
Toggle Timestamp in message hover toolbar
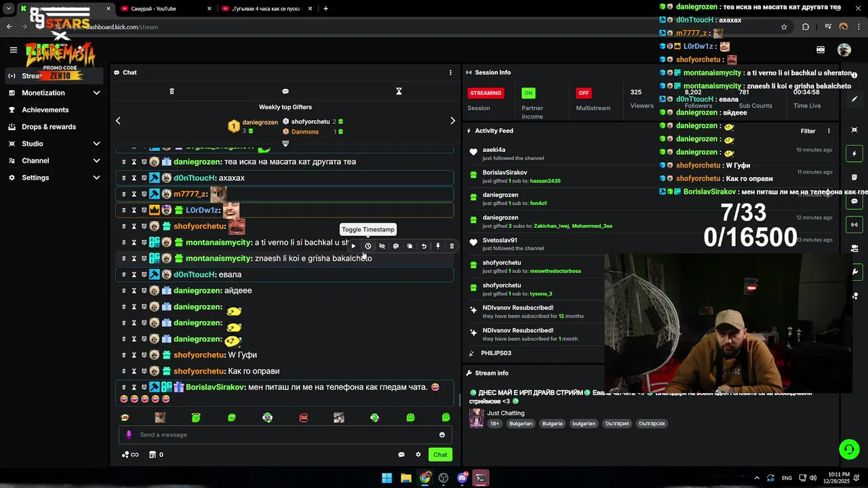tap(368, 246)
